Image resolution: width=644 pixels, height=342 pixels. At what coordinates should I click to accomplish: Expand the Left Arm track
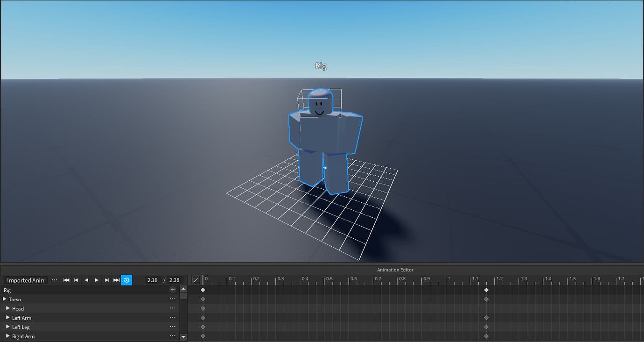(x=7, y=318)
